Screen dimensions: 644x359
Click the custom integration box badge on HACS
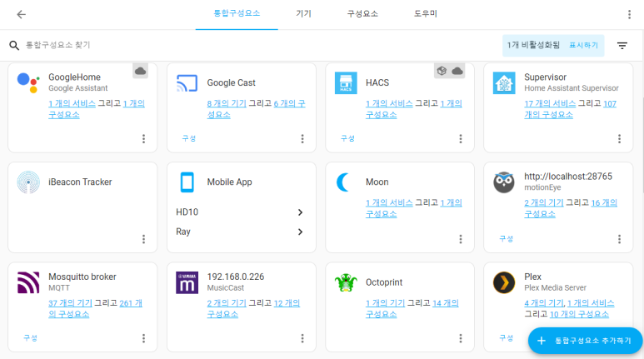click(442, 71)
